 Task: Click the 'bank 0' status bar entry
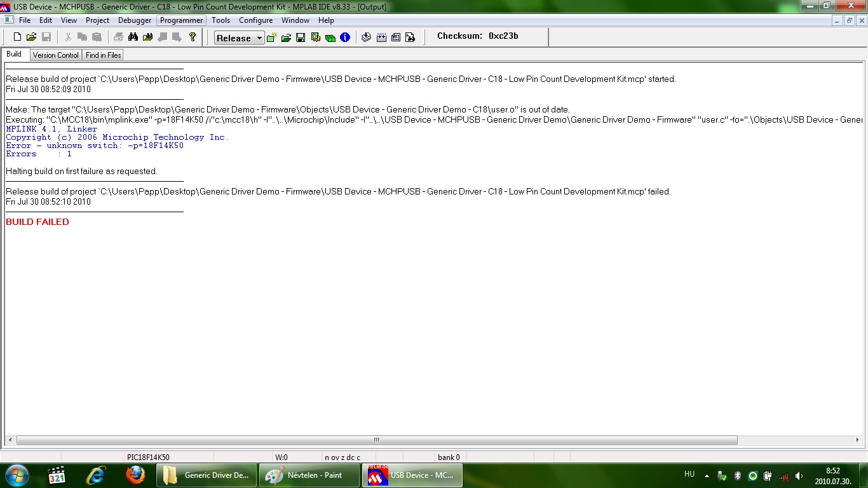tap(449, 457)
